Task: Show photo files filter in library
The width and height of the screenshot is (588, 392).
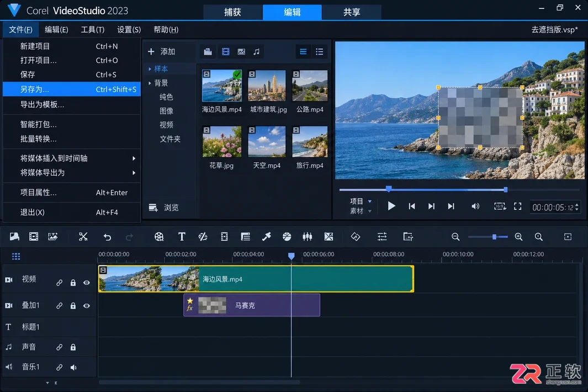Action: pyautogui.click(x=241, y=51)
